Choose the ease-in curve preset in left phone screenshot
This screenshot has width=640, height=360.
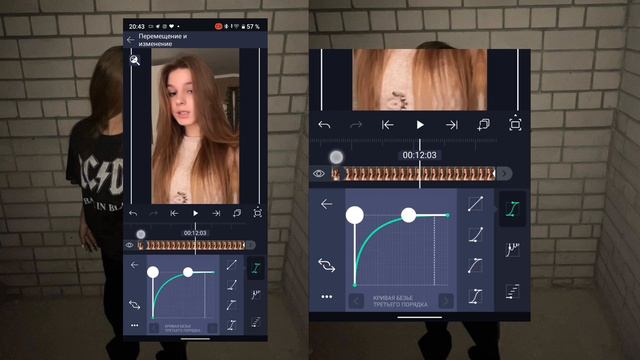[x=231, y=284]
